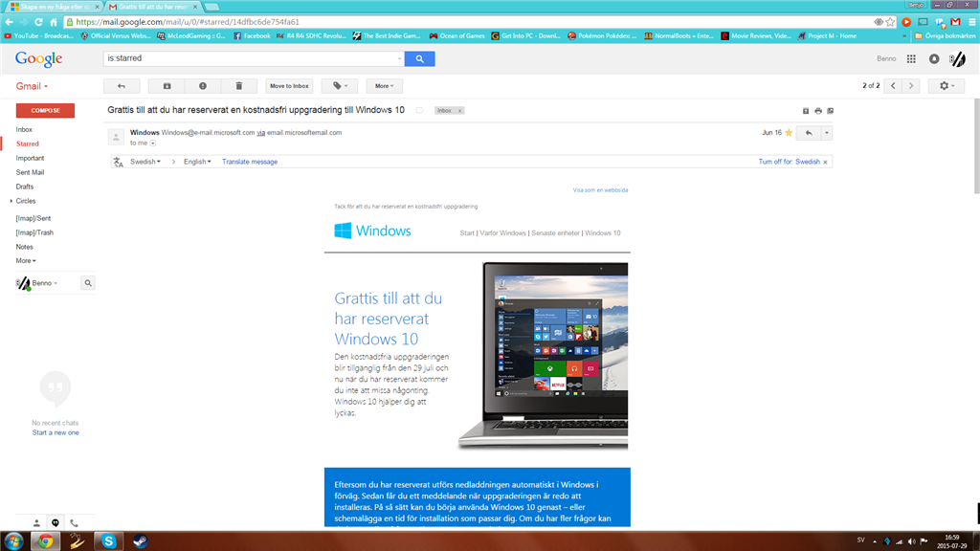Delete the email with the trash icon
Viewport: 980px width, 551px height.
(238, 86)
